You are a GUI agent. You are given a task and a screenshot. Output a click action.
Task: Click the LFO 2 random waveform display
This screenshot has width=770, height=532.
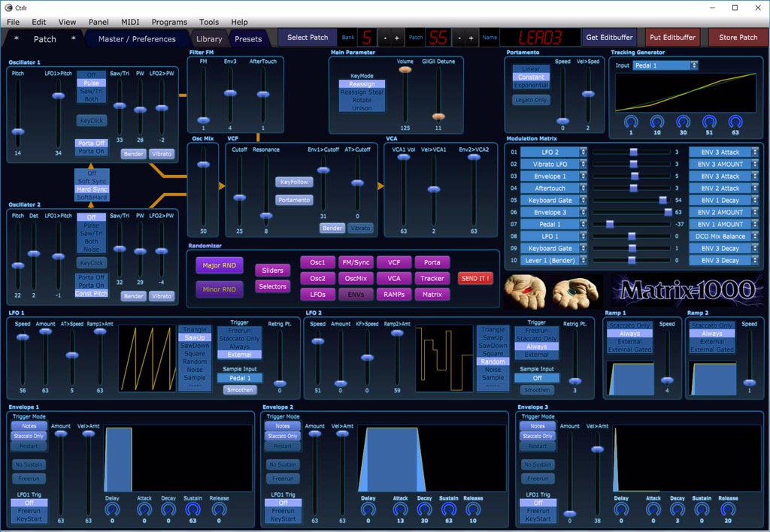pos(444,358)
